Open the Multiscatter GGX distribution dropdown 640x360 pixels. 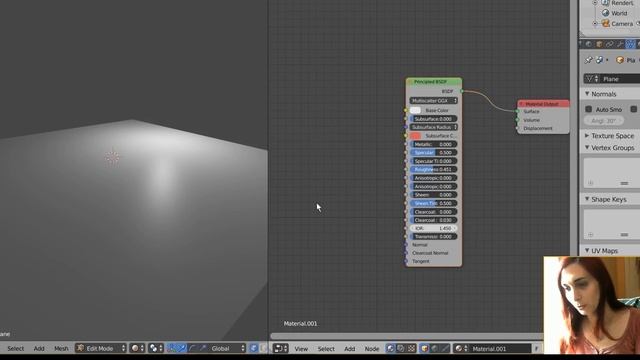(x=433, y=100)
